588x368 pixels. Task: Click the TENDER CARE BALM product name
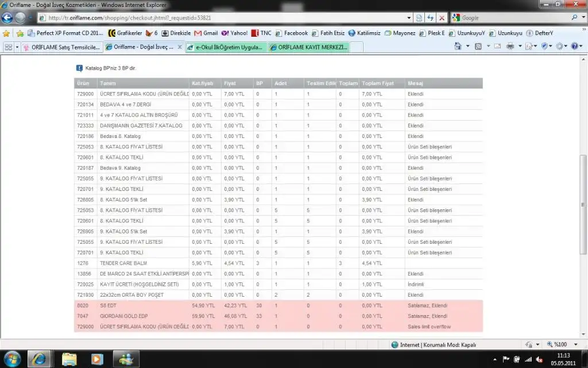[x=123, y=263]
